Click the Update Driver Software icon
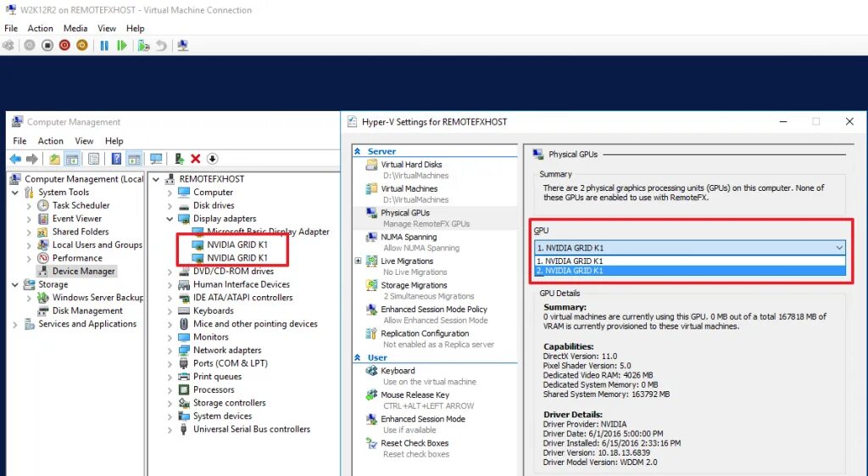 pos(179,159)
